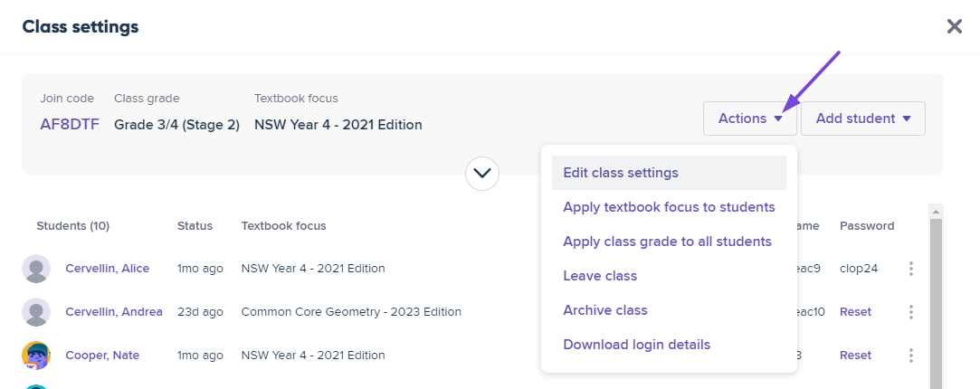The width and height of the screenshot is (980, 389).
Task: Open the Add student dropdown
Action: pyautogui.click(x=862, y=119)
